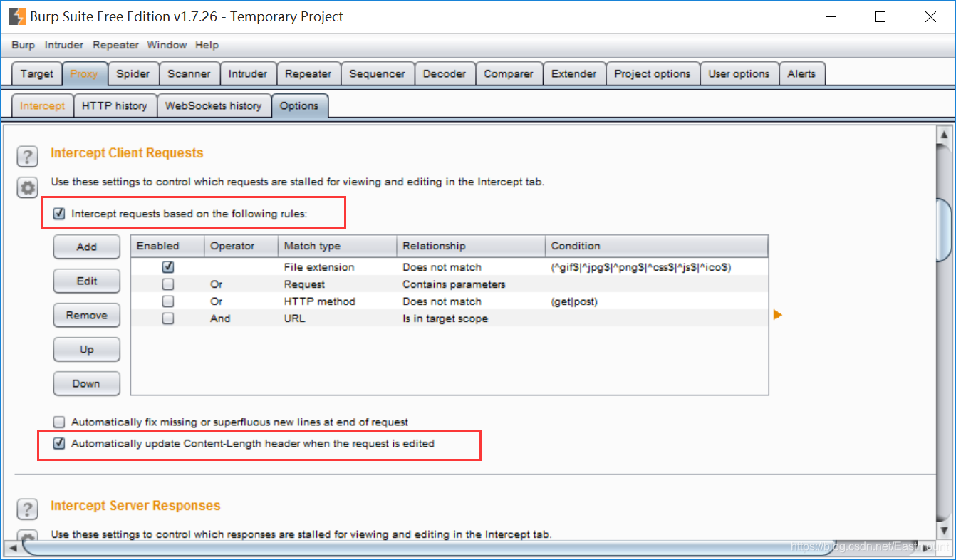Switch to the User options tab
This screenshot has width=956, height=560.
tap(739, 73)
